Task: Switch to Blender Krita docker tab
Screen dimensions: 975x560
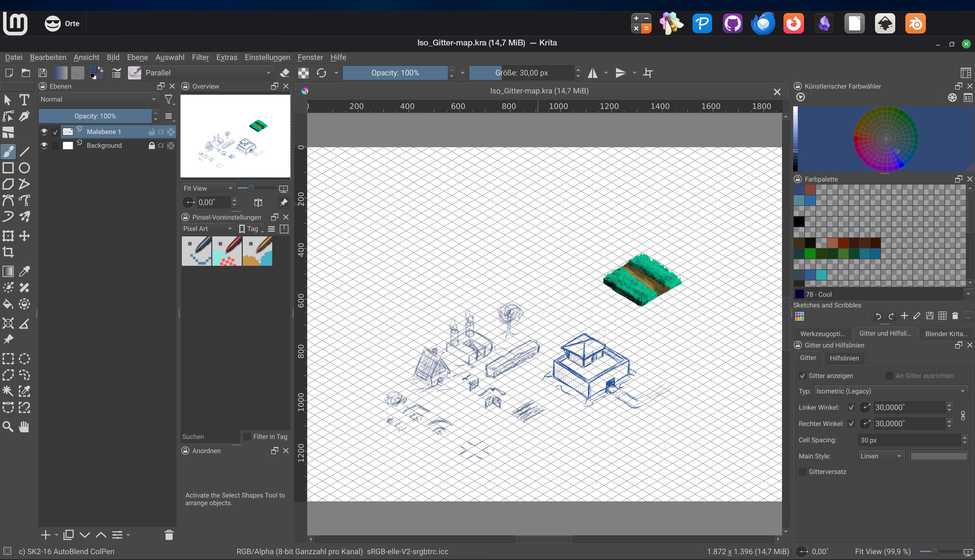Action: [946, 334]
